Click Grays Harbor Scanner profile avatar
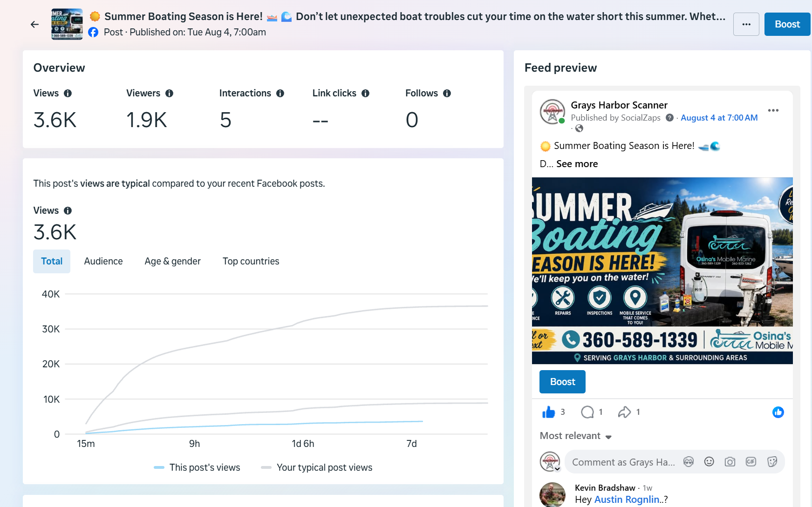The image size is (812, 507). (x=553, y=112)
